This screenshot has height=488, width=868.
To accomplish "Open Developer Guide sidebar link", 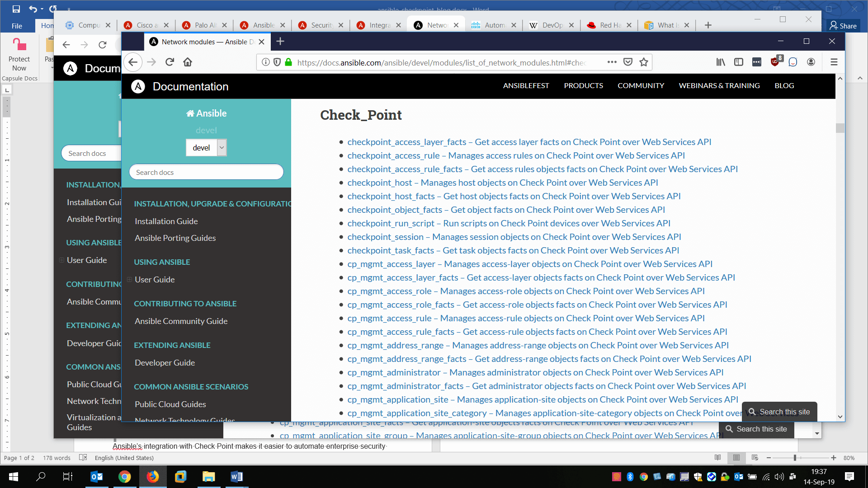I will coord(165,362).
